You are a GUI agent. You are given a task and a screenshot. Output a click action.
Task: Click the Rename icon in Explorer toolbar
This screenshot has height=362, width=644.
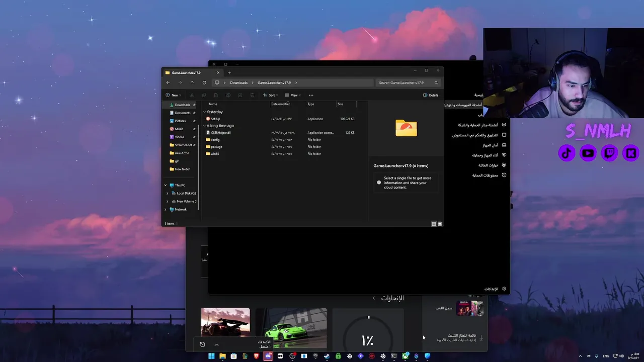point(228,95)
